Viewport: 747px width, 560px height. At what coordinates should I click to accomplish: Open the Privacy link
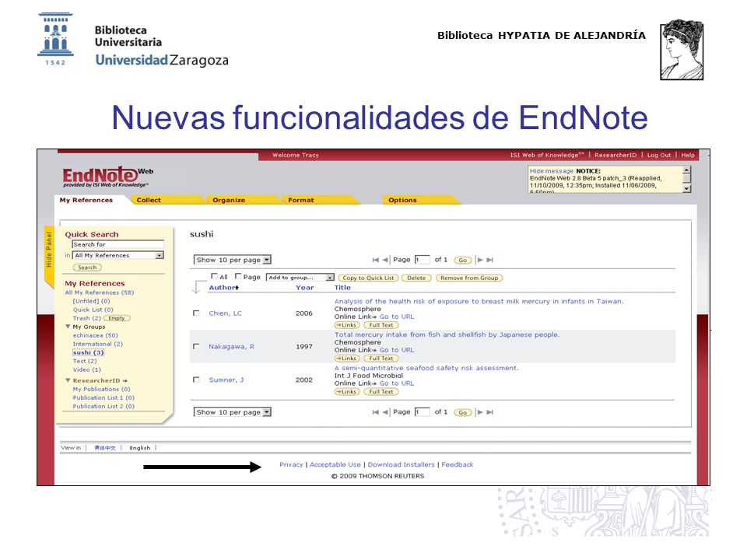291,465
